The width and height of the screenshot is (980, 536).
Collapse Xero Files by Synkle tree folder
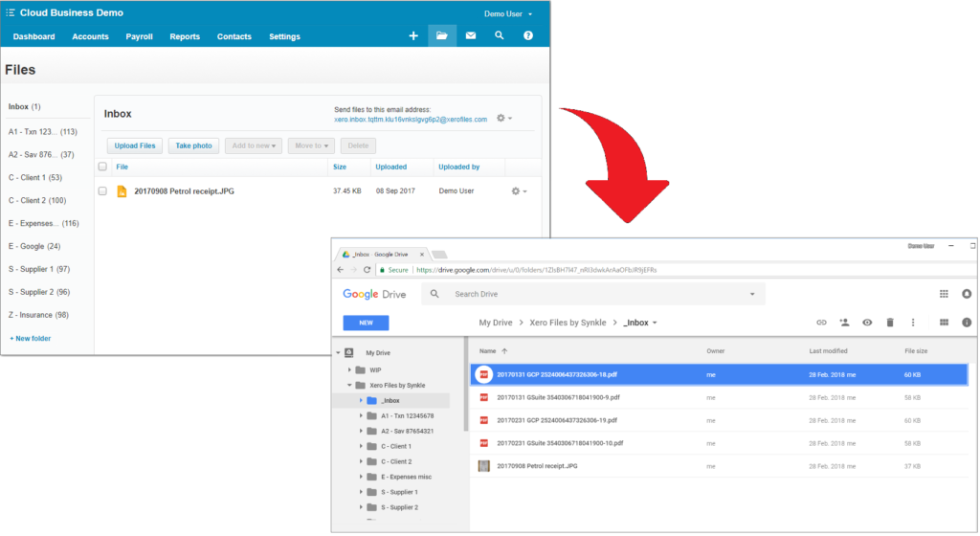click(349, 386)
